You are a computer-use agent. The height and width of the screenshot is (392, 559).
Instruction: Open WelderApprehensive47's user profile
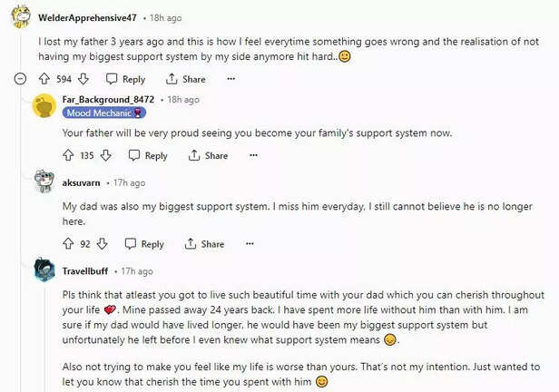coord(87,17)
